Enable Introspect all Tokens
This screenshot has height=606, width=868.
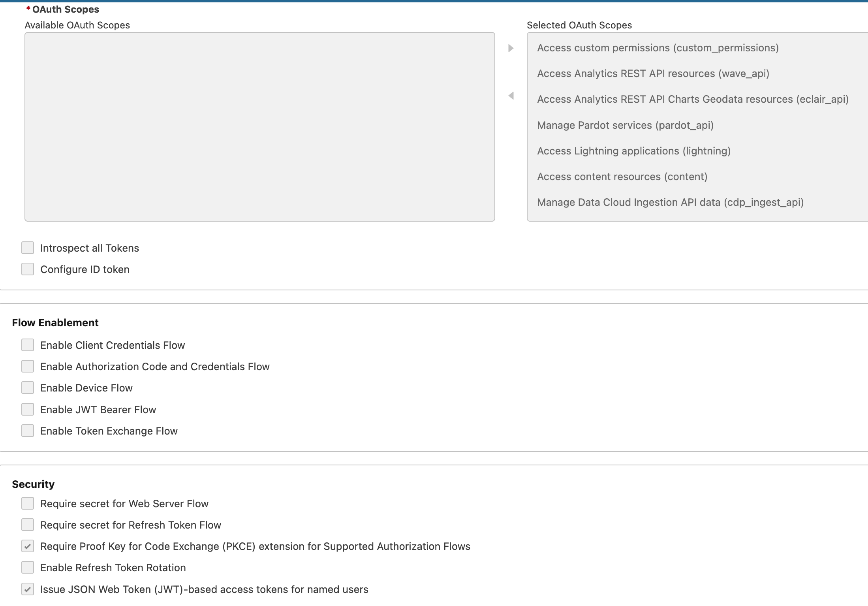(27, 248)
